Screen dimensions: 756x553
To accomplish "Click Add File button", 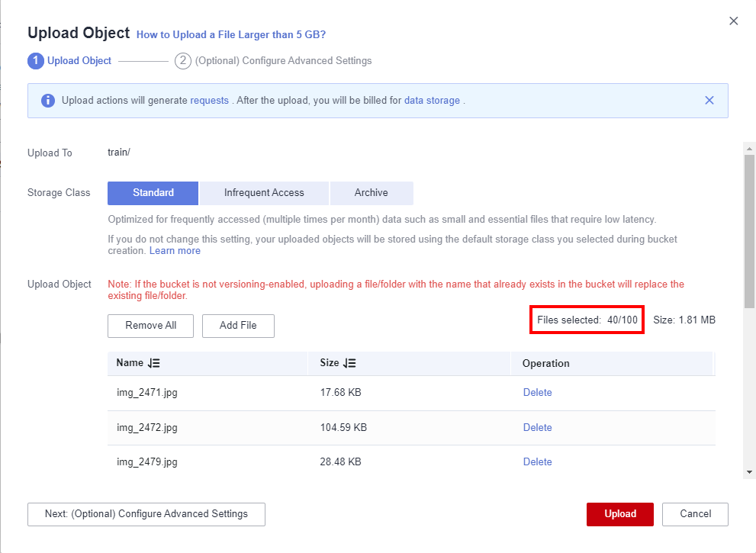I will [x=238, y=326].
